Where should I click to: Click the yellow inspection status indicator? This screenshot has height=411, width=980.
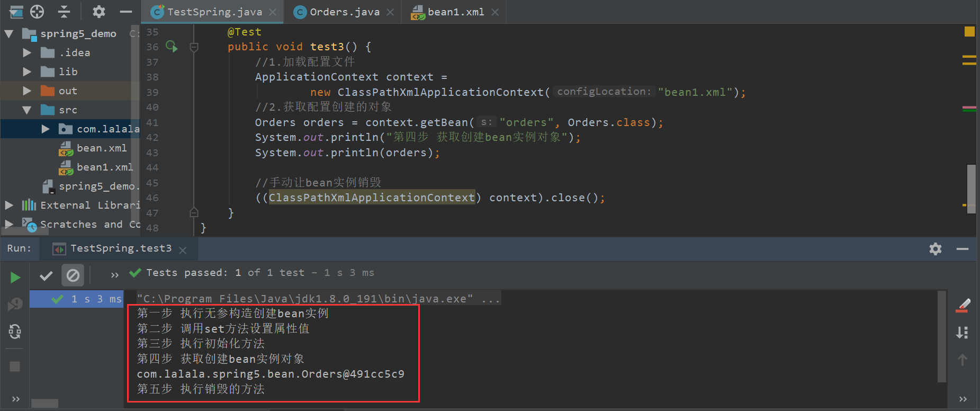coord(969,32)
